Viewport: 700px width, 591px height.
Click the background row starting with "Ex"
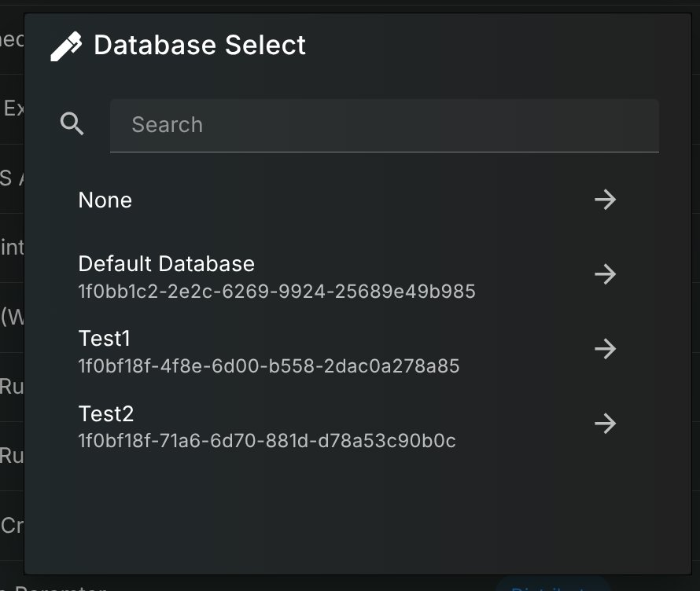coord(13,108)
